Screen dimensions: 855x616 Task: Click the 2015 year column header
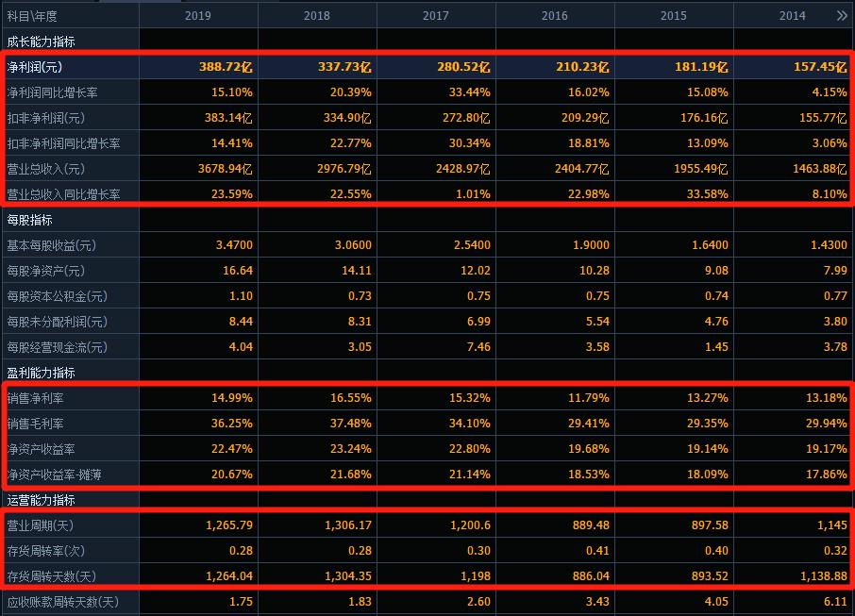point(674,16)
